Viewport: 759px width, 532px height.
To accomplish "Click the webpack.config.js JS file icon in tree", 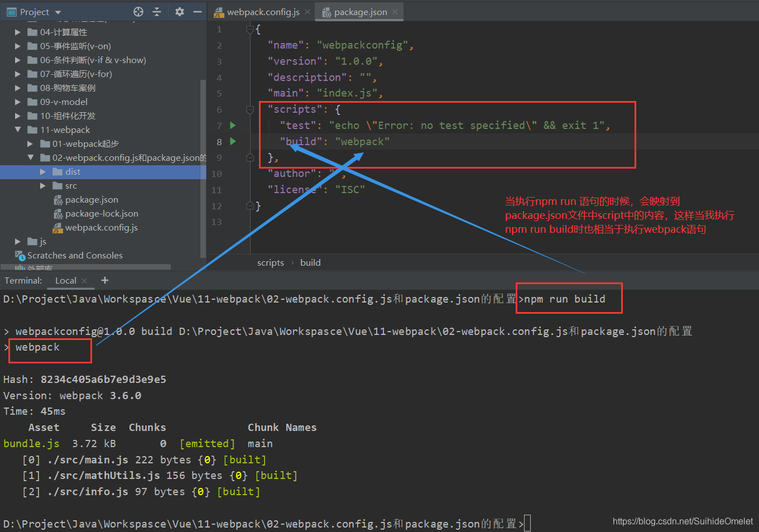I will 57,228.
